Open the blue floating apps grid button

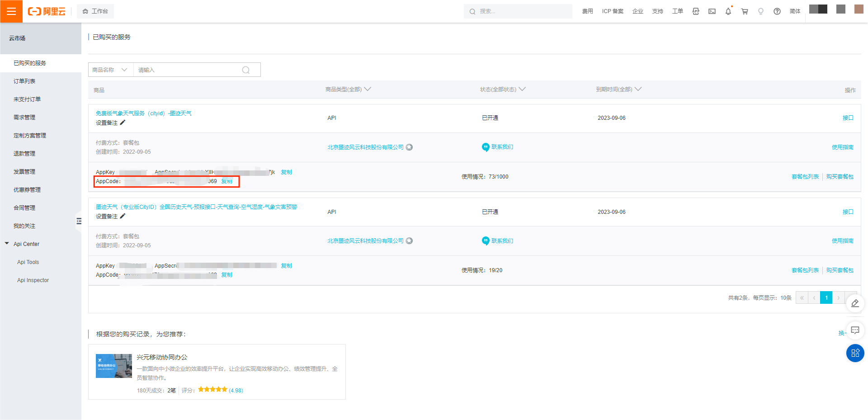(x=855, y=353)
